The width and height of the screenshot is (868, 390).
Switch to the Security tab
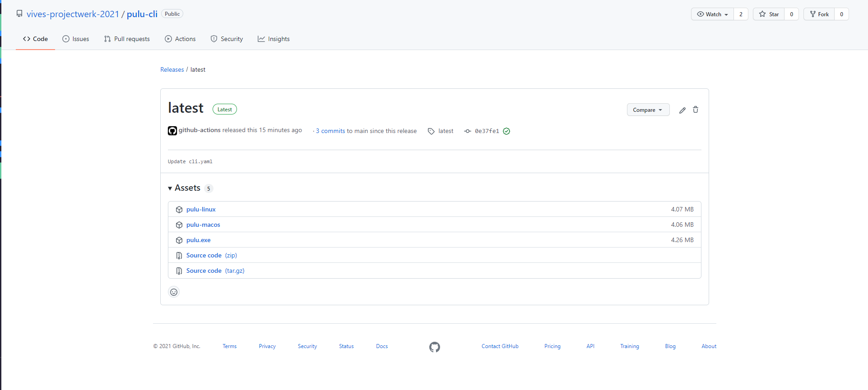(x=227, y=39)
